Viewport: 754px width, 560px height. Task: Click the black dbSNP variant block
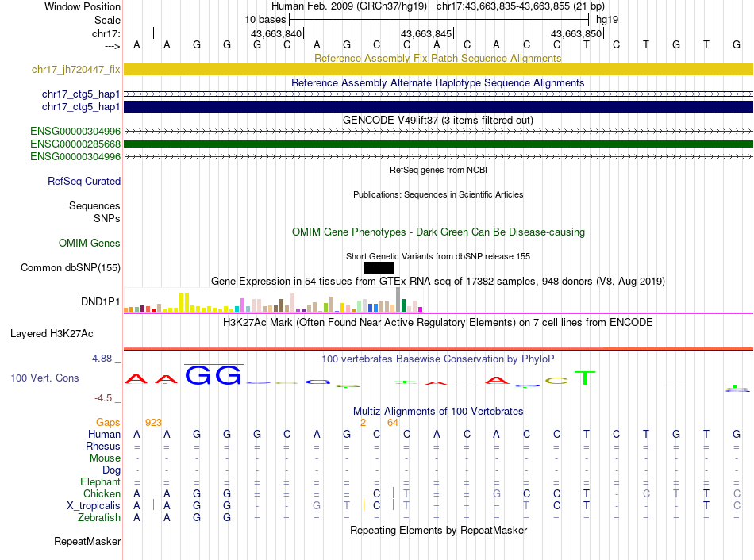click(379, 268)
